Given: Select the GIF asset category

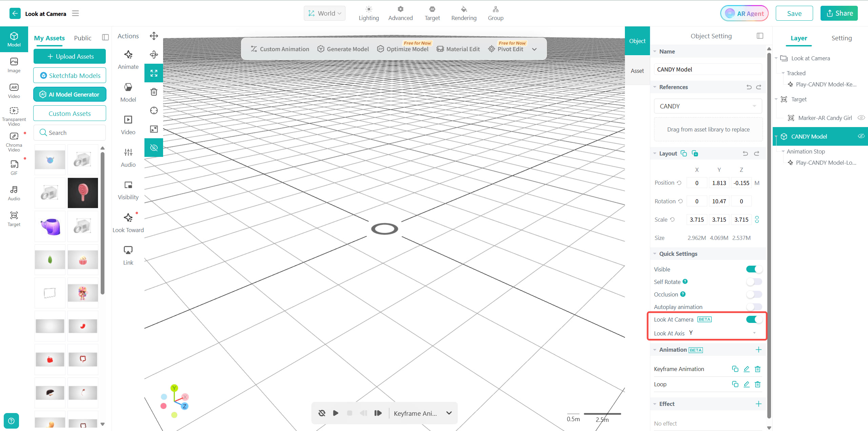Looking at the screenshot, I should click(14, 168).
